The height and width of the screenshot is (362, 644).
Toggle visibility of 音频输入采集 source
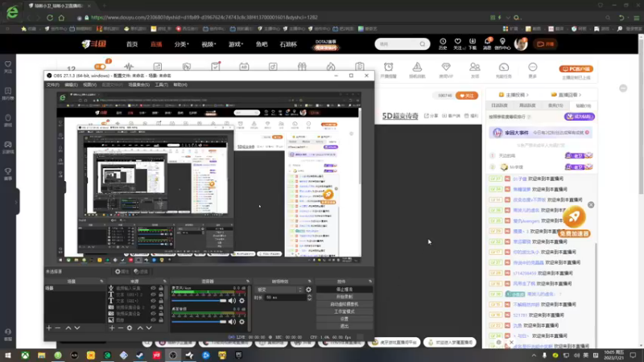(x=153, y=288)
